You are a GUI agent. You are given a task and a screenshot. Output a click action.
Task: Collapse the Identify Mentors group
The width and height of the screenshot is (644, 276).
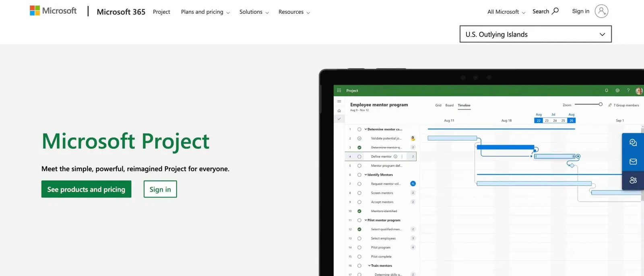point(366,175)
